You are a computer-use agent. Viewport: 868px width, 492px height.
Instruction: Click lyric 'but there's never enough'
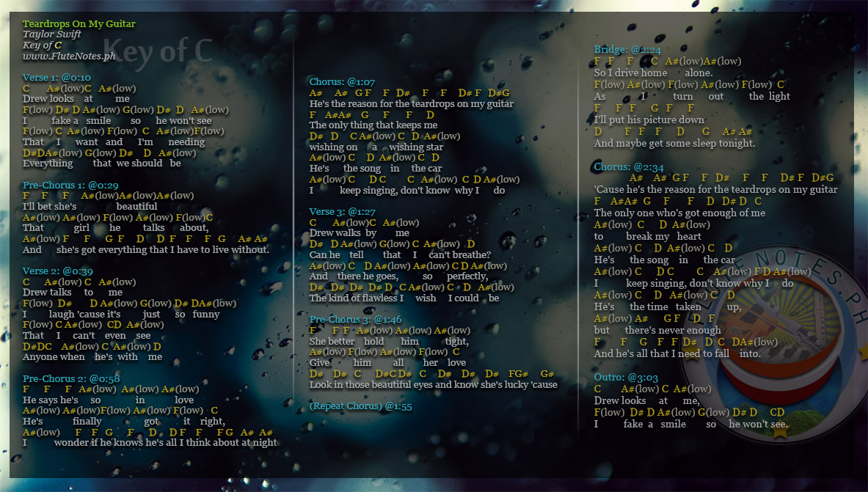tap(657, 331)
